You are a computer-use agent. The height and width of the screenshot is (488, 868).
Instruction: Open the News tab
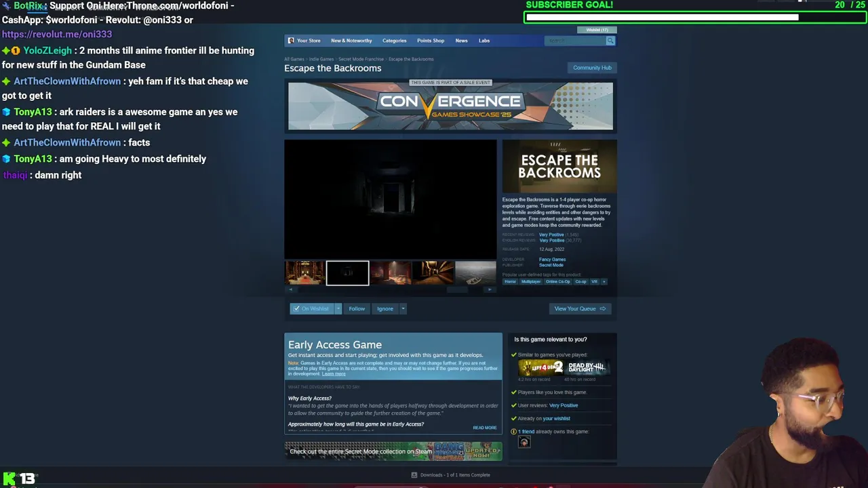pyautogui.click(x=461, y=41)
